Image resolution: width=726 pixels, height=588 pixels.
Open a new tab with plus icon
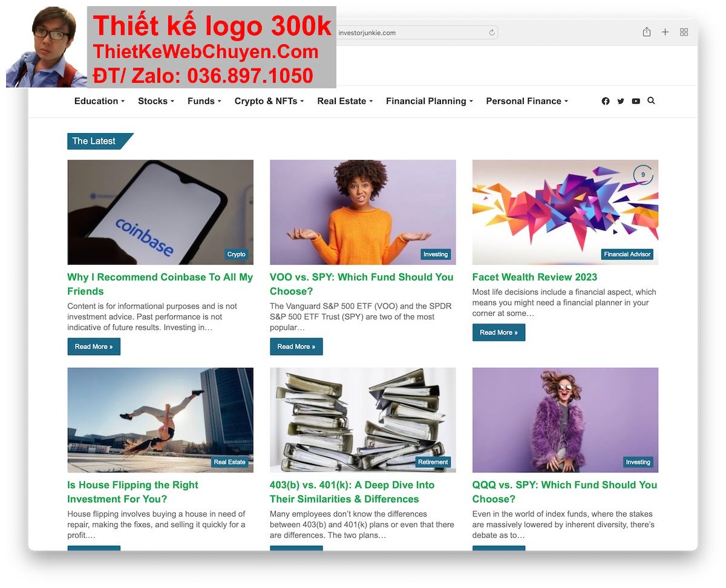[x=665, y=32]
